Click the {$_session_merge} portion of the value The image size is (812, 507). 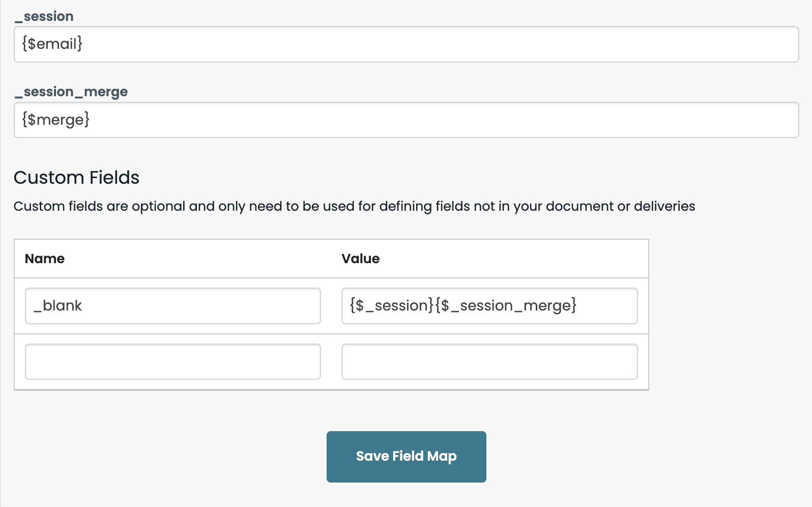point(506,306)
